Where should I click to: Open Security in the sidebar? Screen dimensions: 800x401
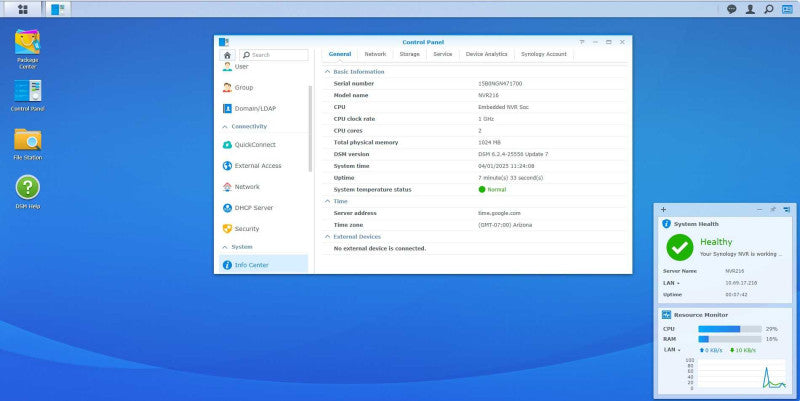(x=264, y=229)
